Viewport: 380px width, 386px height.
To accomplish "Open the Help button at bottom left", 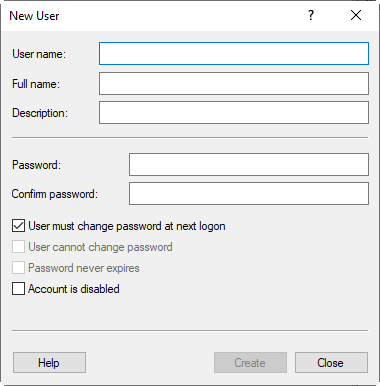I will coord(49,362).
